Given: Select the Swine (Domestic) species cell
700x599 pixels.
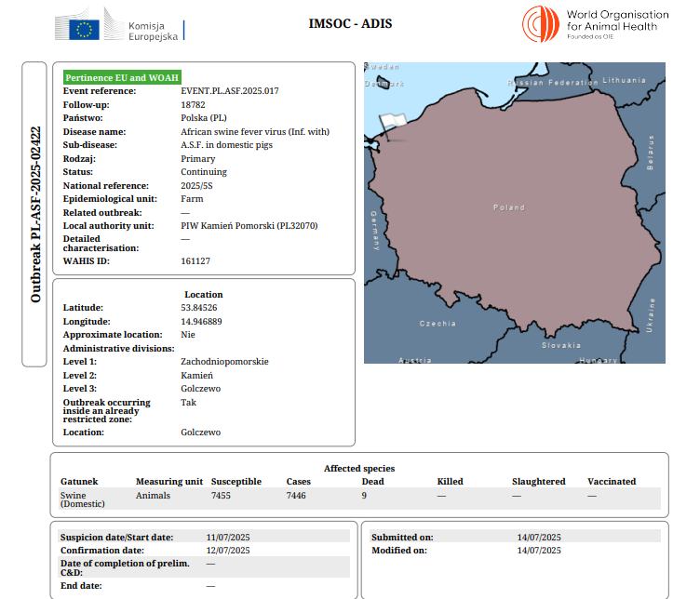Looking at the screenshot, I should coord(82,499).
